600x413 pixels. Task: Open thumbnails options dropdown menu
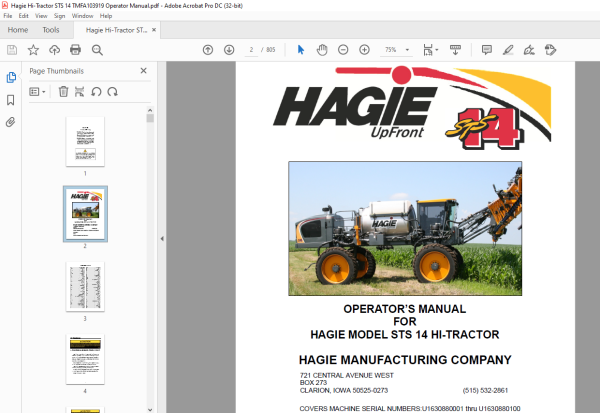point(38,92)
